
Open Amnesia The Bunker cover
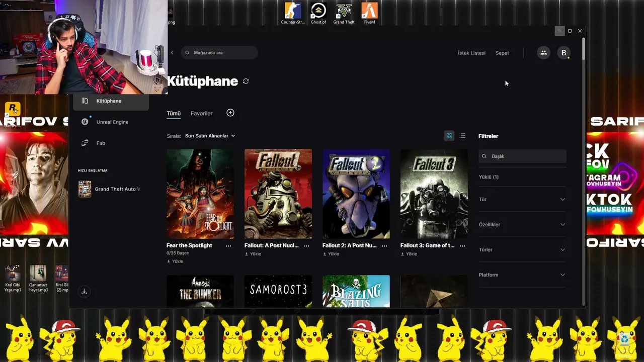pos(200,291)
